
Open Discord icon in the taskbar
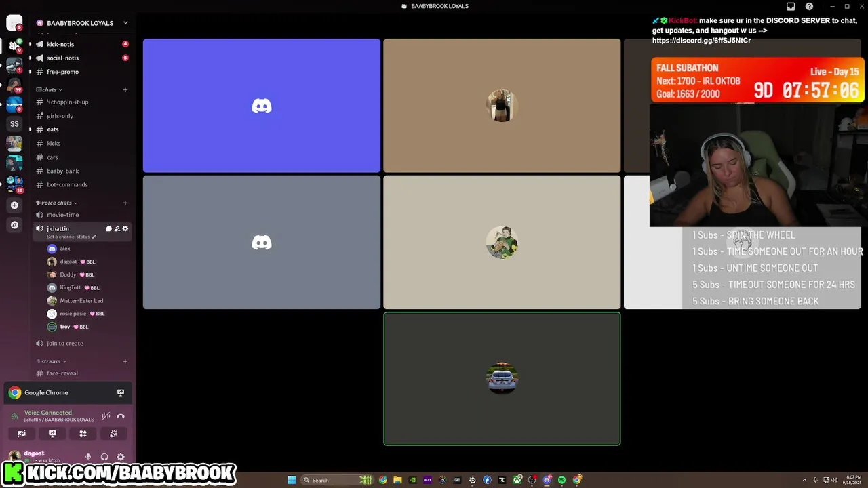click(547, 480)
